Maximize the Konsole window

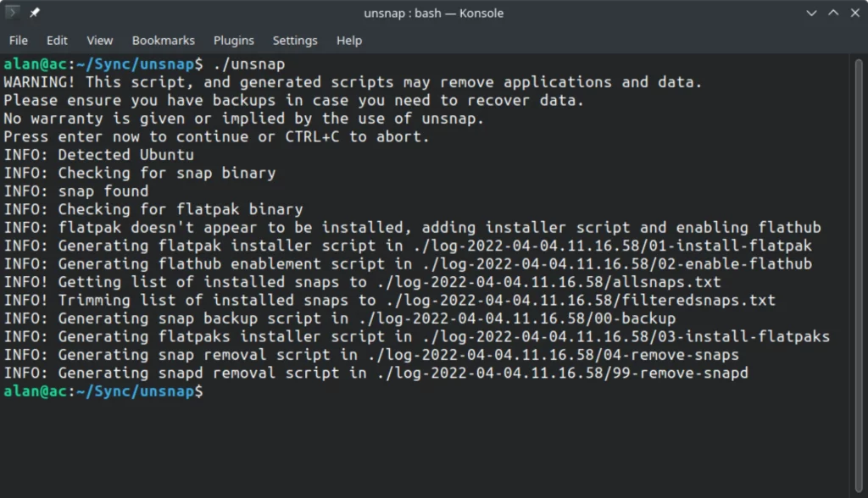coord(833,13)
